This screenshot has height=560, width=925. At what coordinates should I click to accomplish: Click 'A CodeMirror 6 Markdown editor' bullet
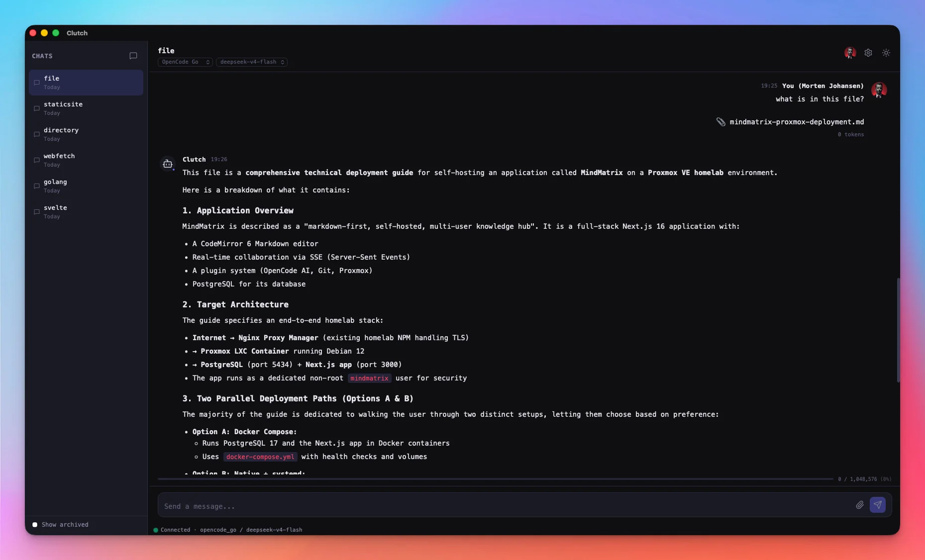(x=255, y=244)
